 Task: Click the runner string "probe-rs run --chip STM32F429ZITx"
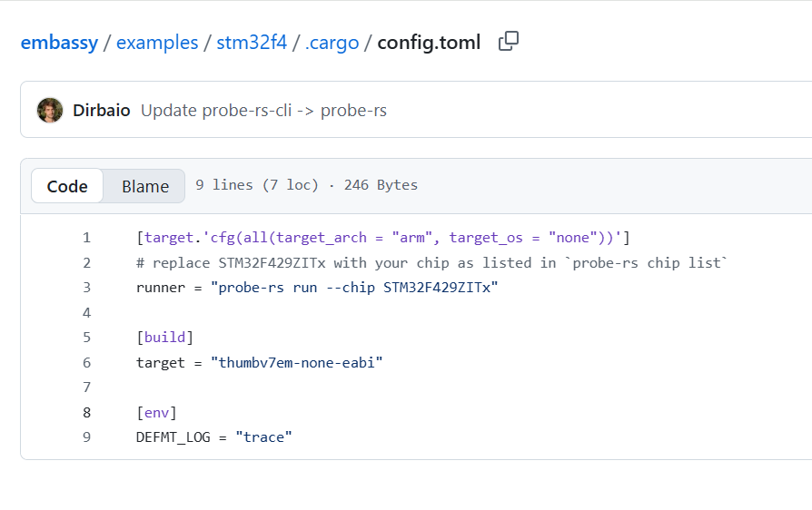click(x=354, y=288)
